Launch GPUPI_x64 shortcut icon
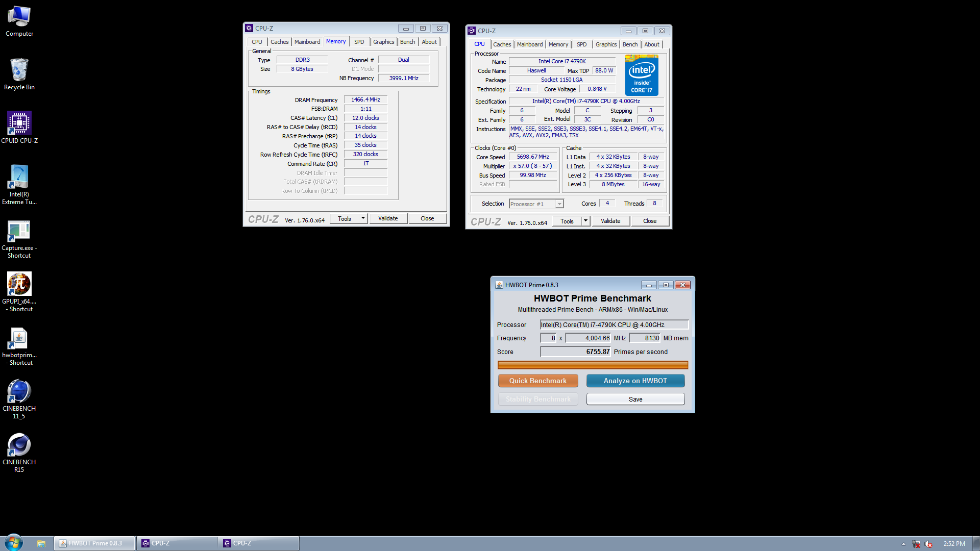This screenshot has height=551, width=980. coord(19,292)
